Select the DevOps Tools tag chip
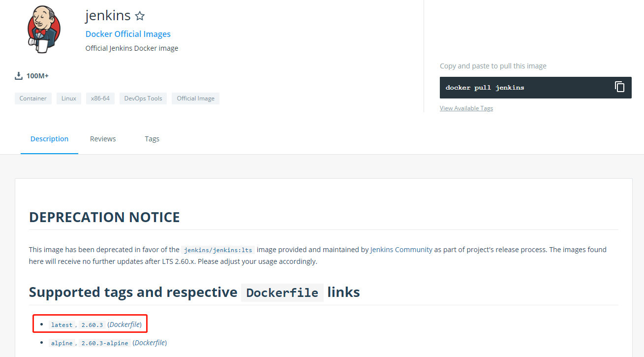Screen dimensions: 644x357 point(143,98)
